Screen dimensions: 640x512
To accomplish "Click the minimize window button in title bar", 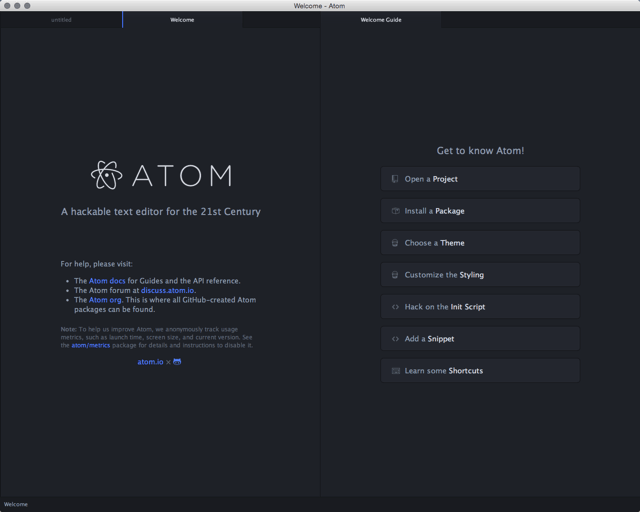I will click(17, 6).
